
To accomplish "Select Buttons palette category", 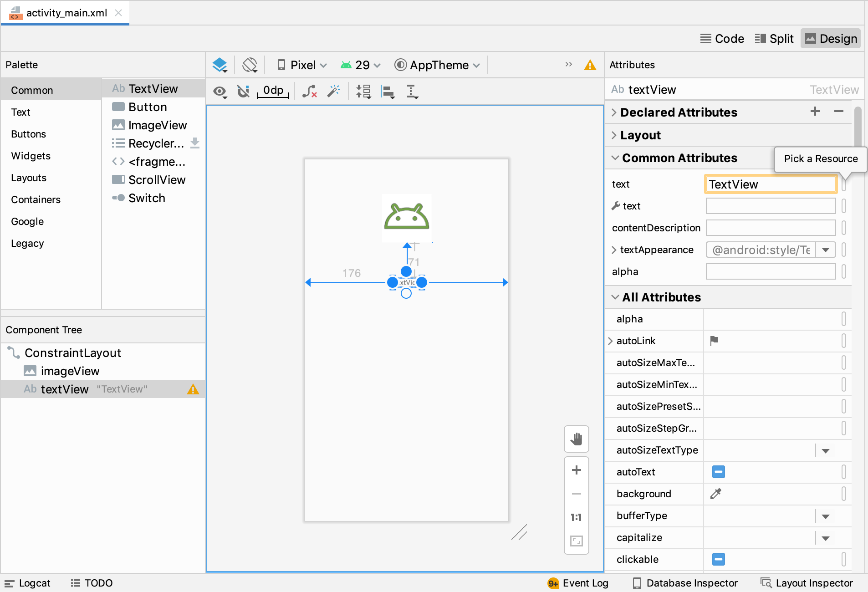I will 28,134.
